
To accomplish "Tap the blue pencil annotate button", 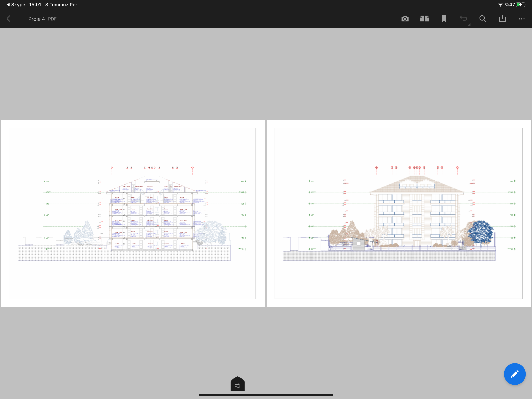I will (514, 374).
